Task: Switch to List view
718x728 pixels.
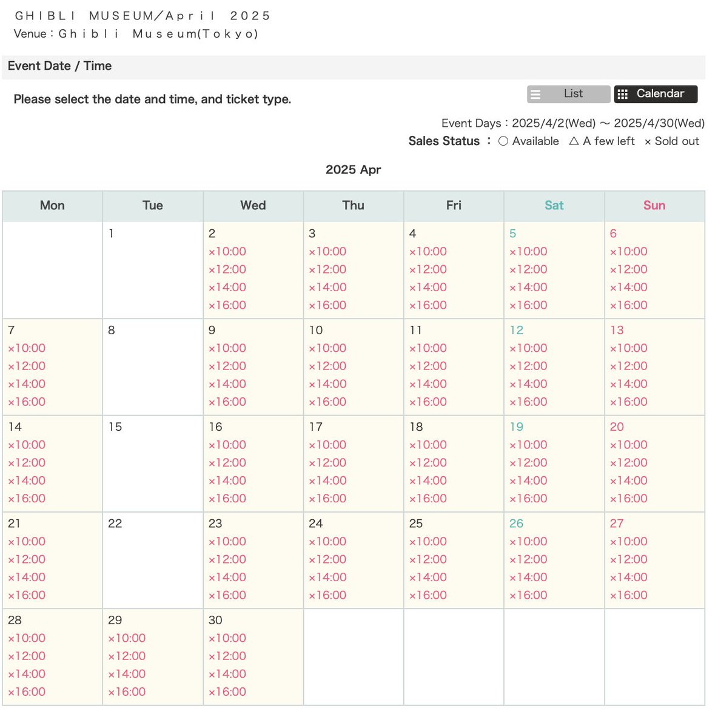Action: pos(568,94)
